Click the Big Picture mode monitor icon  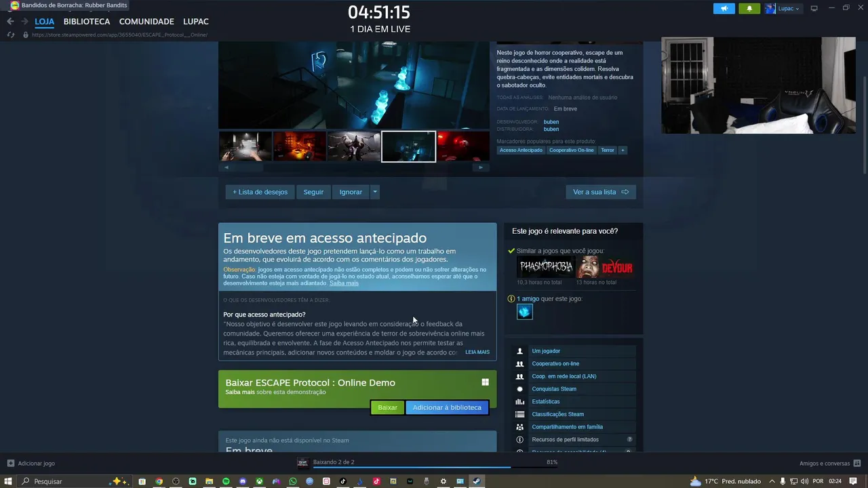(x=814, y=8)
